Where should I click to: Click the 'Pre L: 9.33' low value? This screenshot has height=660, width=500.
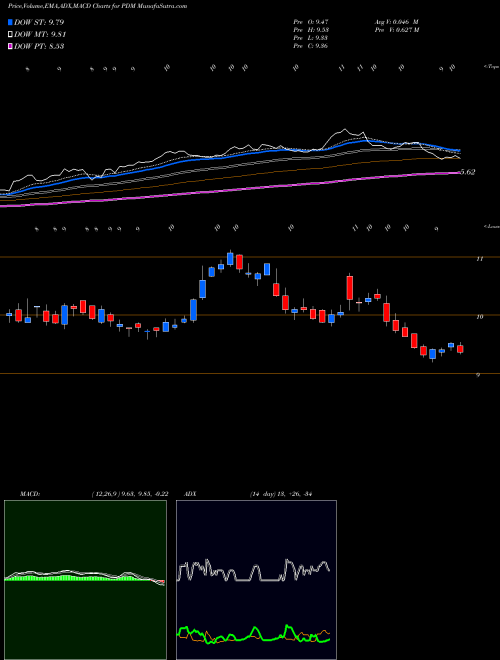(311, 37)
